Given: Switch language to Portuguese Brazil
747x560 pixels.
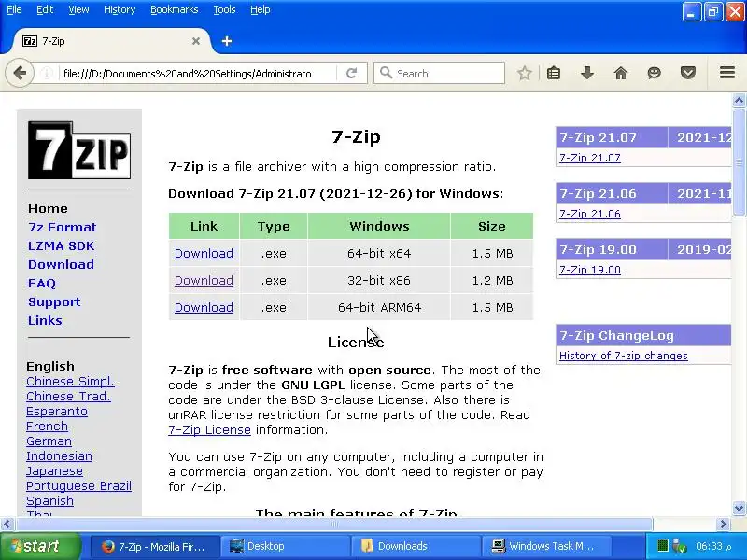Looking at the screenshot, I should tap(78, 485).
